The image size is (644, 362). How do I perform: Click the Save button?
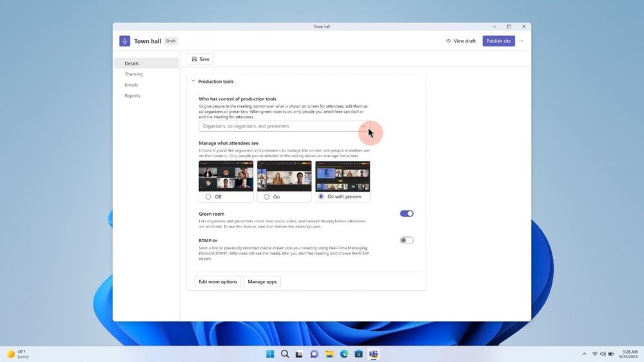point(200,59)
